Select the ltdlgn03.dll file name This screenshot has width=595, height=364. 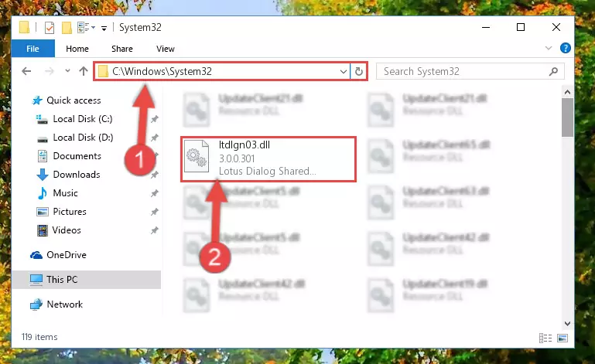coord(244,145)
